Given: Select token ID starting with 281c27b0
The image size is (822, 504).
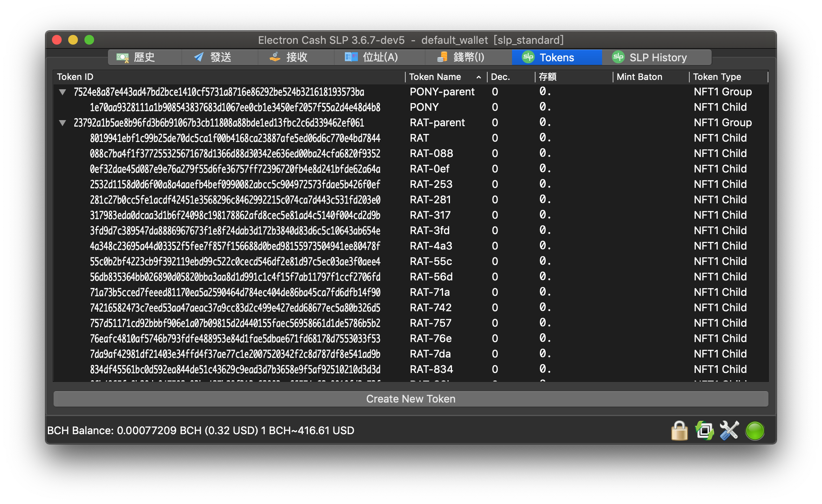Looking at the screenshot, I should (235, 200).
